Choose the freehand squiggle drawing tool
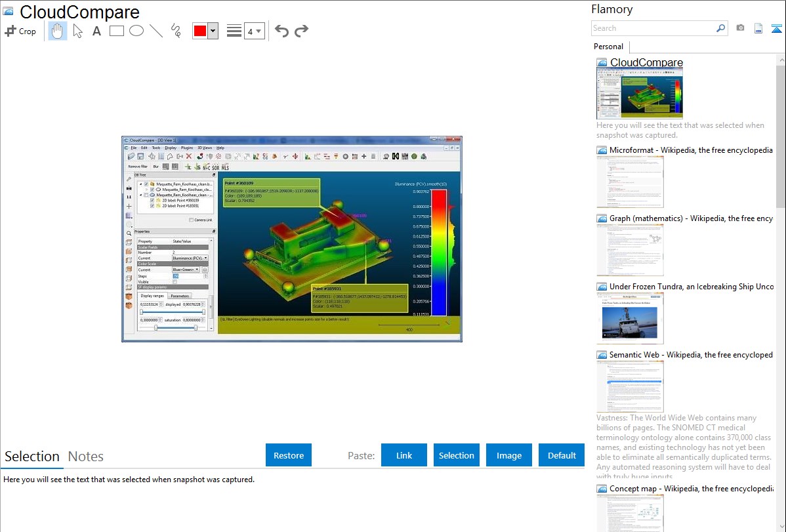This screenshot has width=786, height=532. 176,31
